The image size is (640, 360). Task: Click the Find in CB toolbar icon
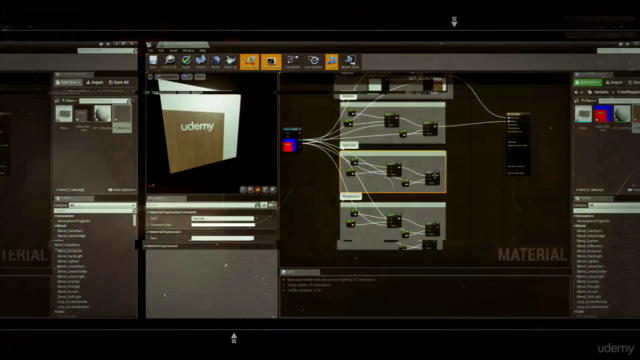pyautogui.click(x=169, y=62)
